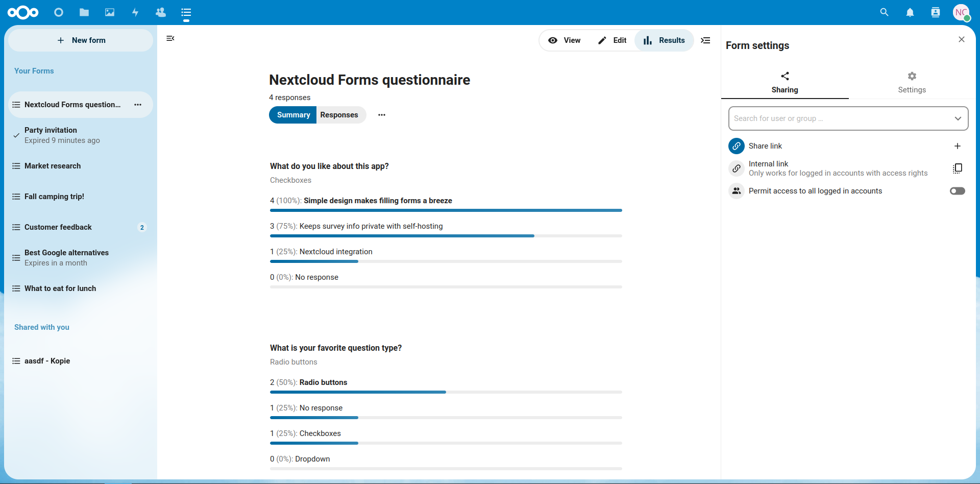
Task: Add a new share link with plus
Action: [x=958, y=146]
